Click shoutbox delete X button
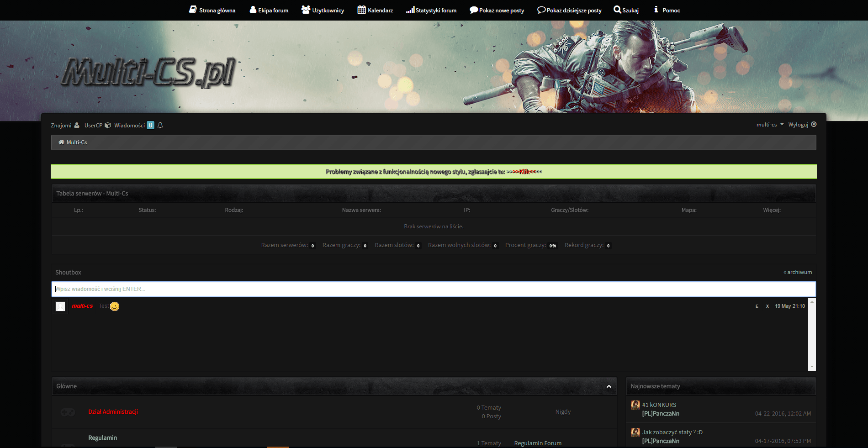This screenshot has width=868, height=448. (767, 306)
